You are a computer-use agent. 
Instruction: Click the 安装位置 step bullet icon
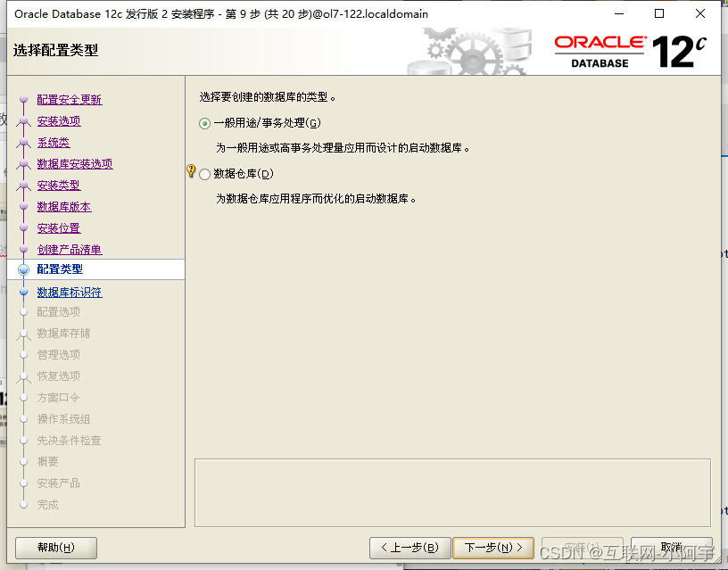tap(24, 227)
